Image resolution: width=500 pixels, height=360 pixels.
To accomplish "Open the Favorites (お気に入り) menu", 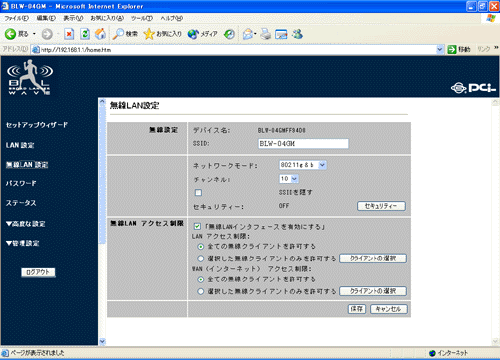I will [x=107, y=18].
